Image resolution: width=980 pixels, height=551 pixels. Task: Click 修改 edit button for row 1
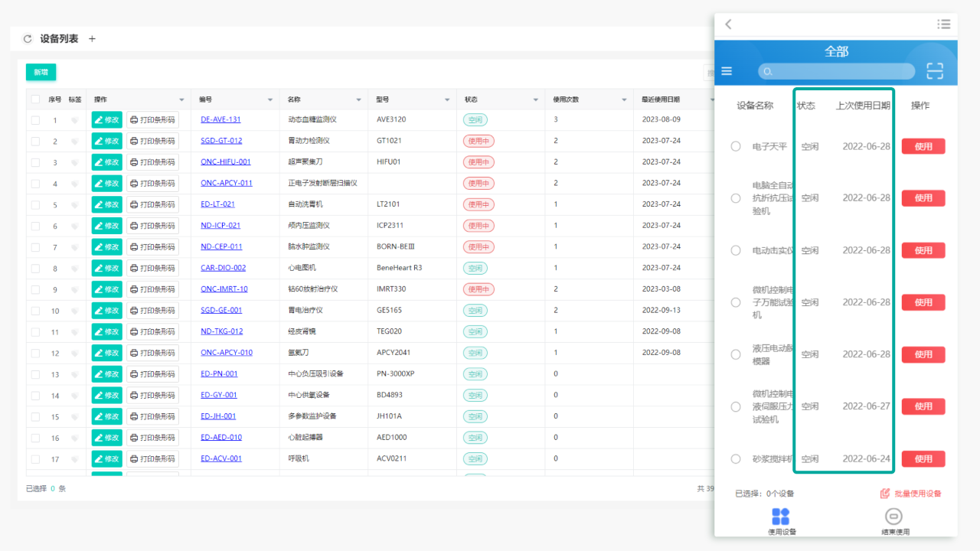107,120
